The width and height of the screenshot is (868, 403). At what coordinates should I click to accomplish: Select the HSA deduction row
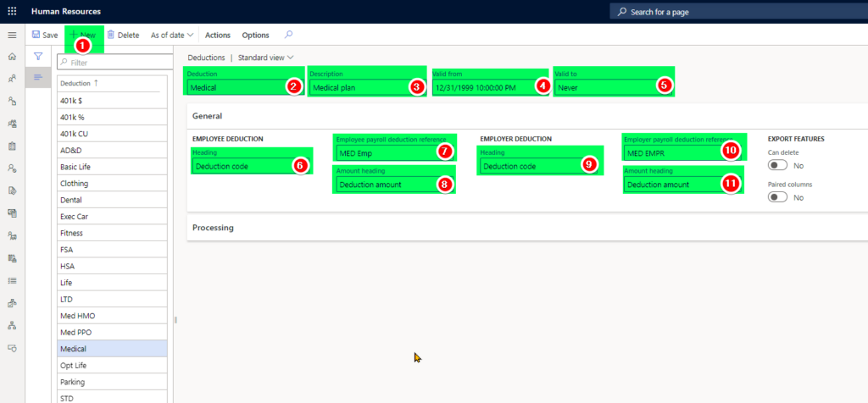pyautogui.click(x=113, y=267)
